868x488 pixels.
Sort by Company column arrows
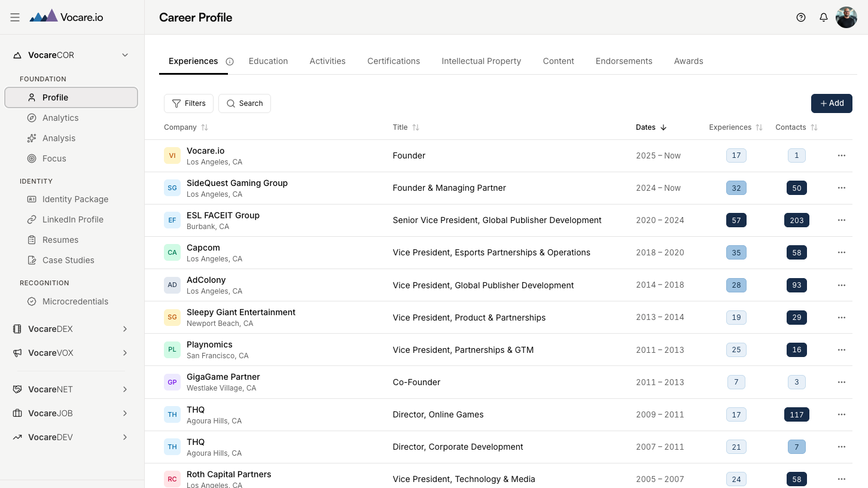pos(205,127)
